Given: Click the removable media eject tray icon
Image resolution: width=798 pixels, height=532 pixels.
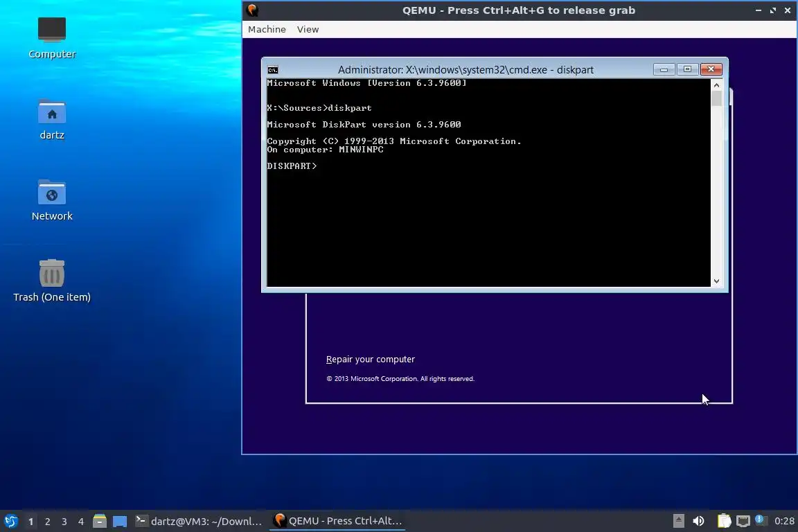Looking at the screenshot, I should pyautogui.click(x=678, y=522).
